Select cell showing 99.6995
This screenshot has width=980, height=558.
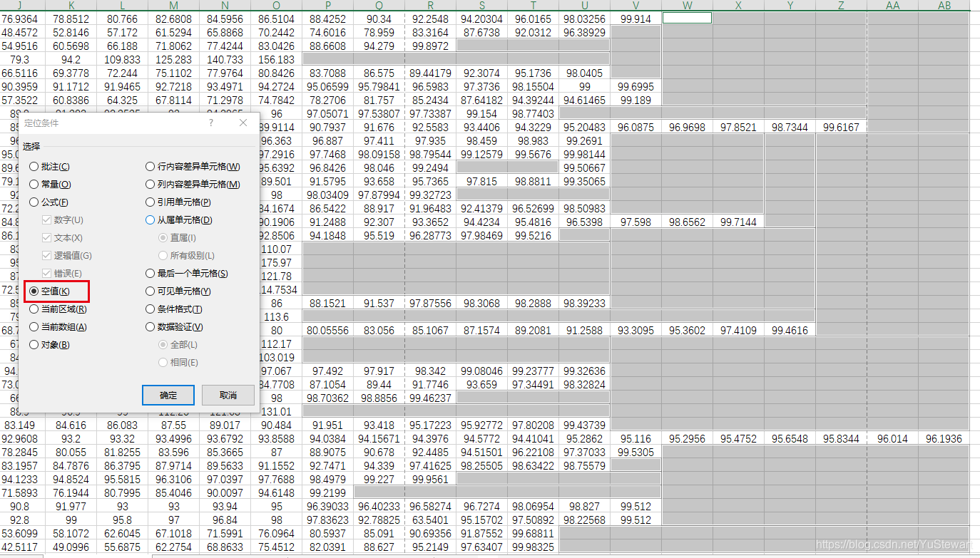coord(636,86)
